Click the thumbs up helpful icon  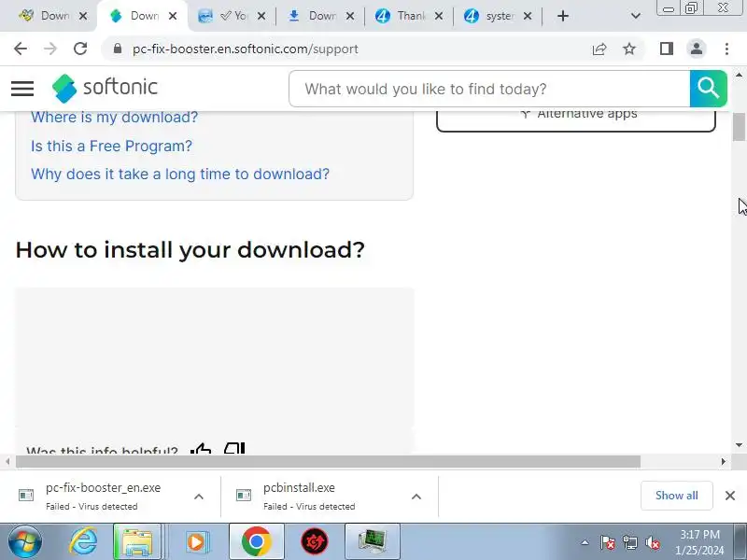(x=201, y=448)
